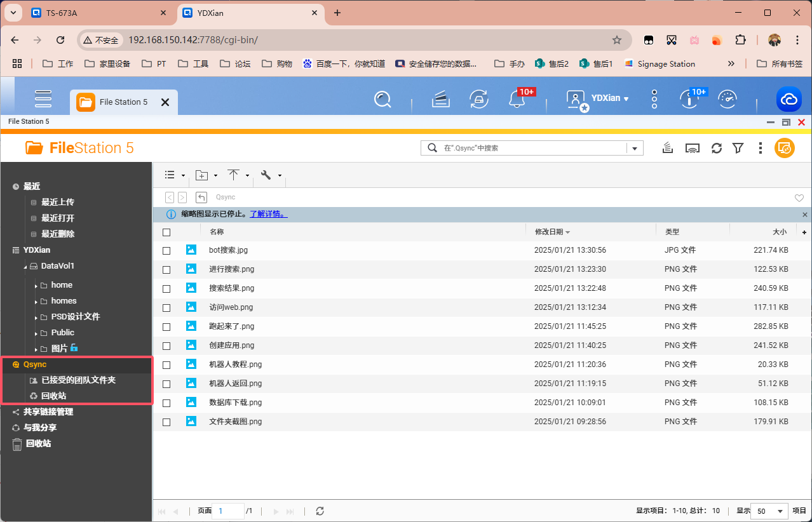Add Qsync to favorites with the heart icon
This screenshot has width=812, height=522.
click(799, 198)
